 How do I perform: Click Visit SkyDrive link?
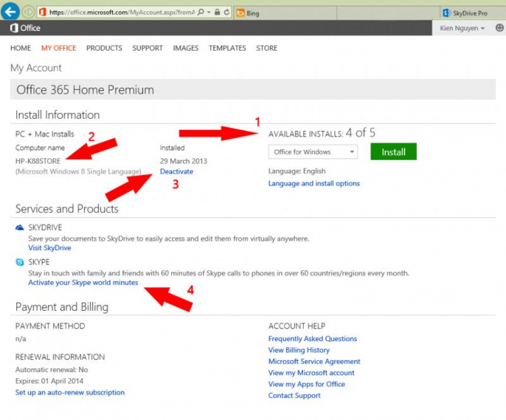click(50, 248)
